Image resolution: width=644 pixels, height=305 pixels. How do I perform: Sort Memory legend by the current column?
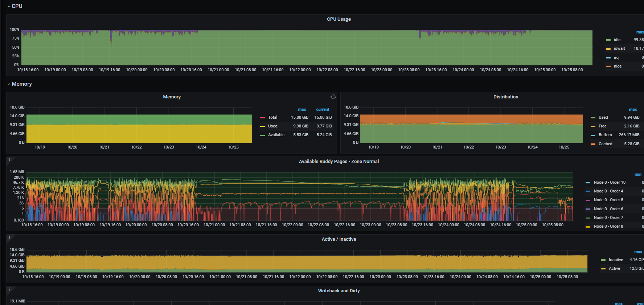(x=322, y=110)
